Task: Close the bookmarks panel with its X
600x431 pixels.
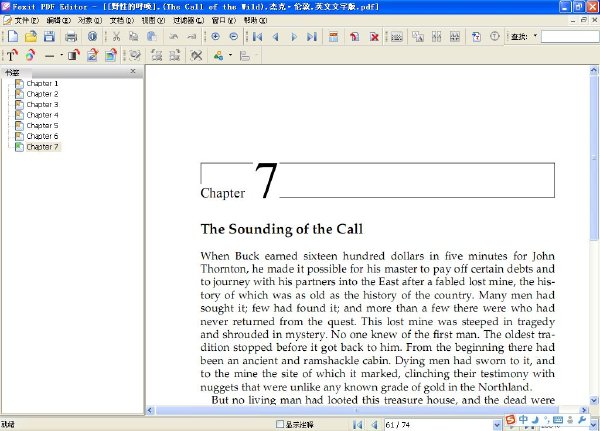Action: coord(133,71)
